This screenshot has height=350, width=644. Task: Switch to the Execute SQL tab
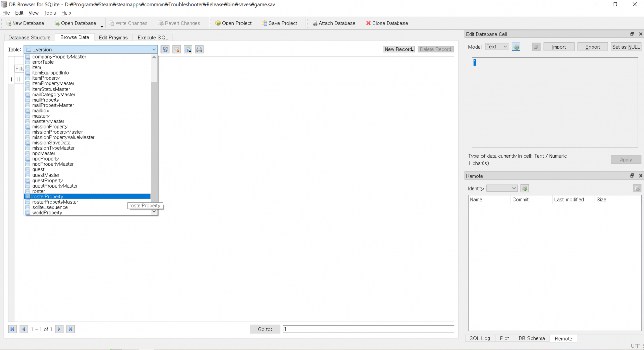point(153,37)
